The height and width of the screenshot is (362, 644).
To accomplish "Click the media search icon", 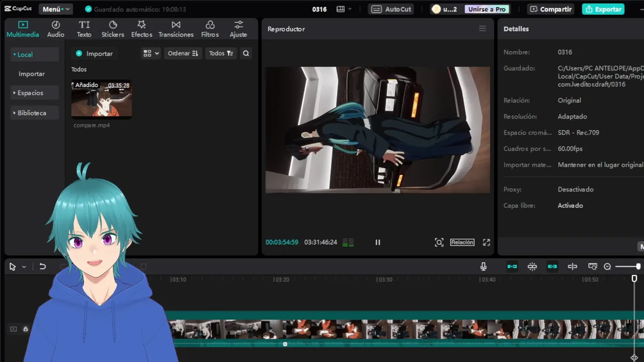I will click(x=246, y=53).
